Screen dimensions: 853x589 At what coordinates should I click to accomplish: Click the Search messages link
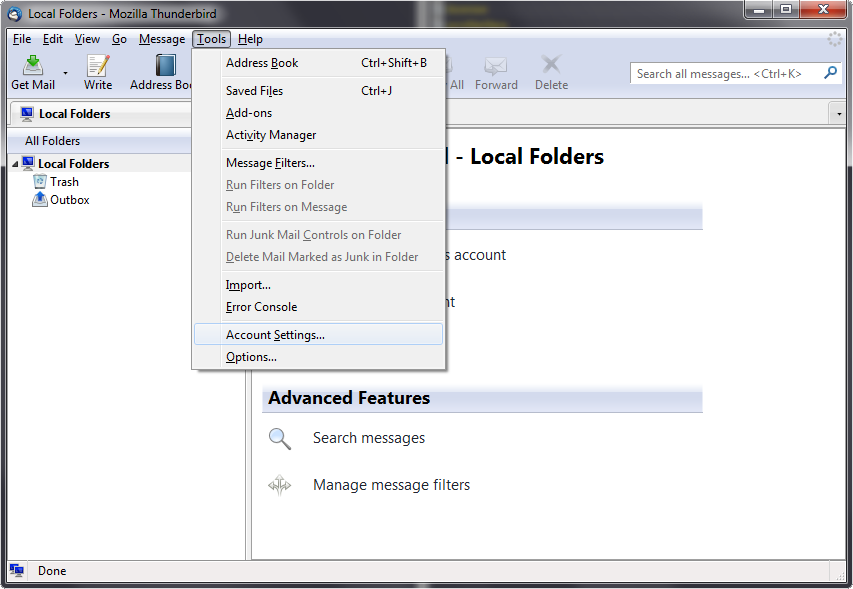(369, 438)
